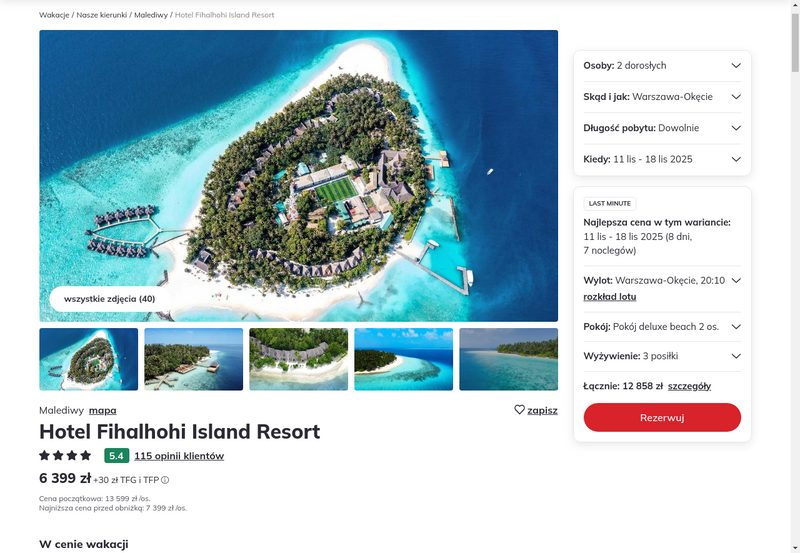Go to Wakacje in the breadcrumb

54,15
